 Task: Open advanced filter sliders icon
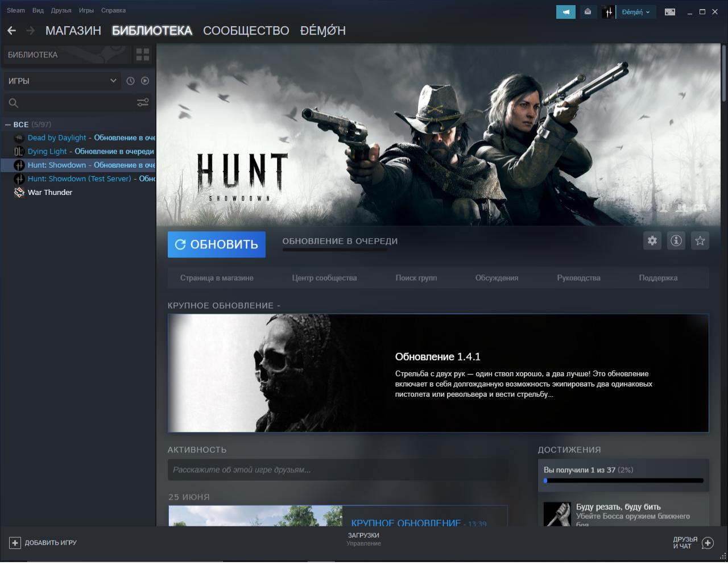(x=143, y=102)
